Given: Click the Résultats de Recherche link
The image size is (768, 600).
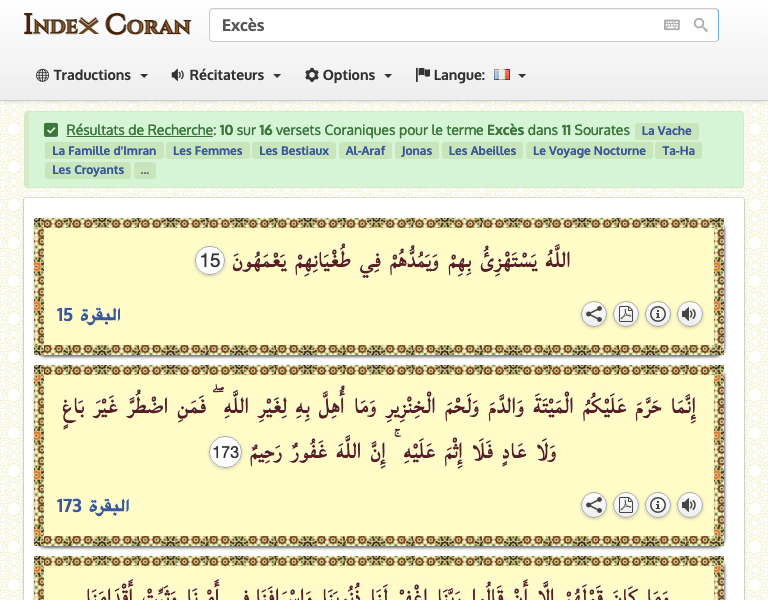Looking at the screenshot, I should (140, 130).
